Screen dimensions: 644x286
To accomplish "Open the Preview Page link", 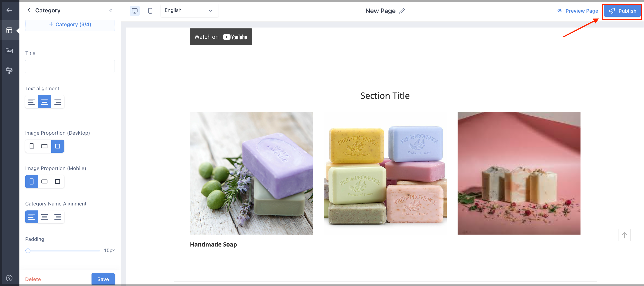I will (x=578, y=11).
